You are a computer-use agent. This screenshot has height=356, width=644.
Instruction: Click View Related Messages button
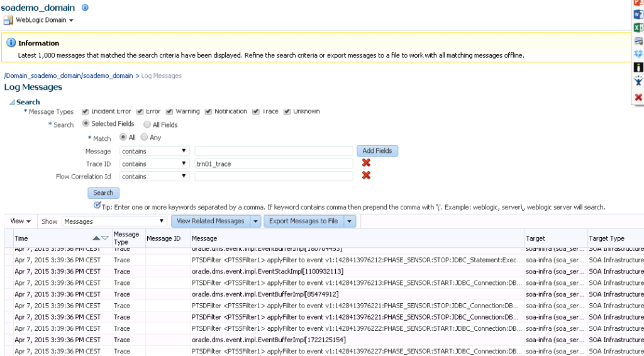(x=210, y=221)
